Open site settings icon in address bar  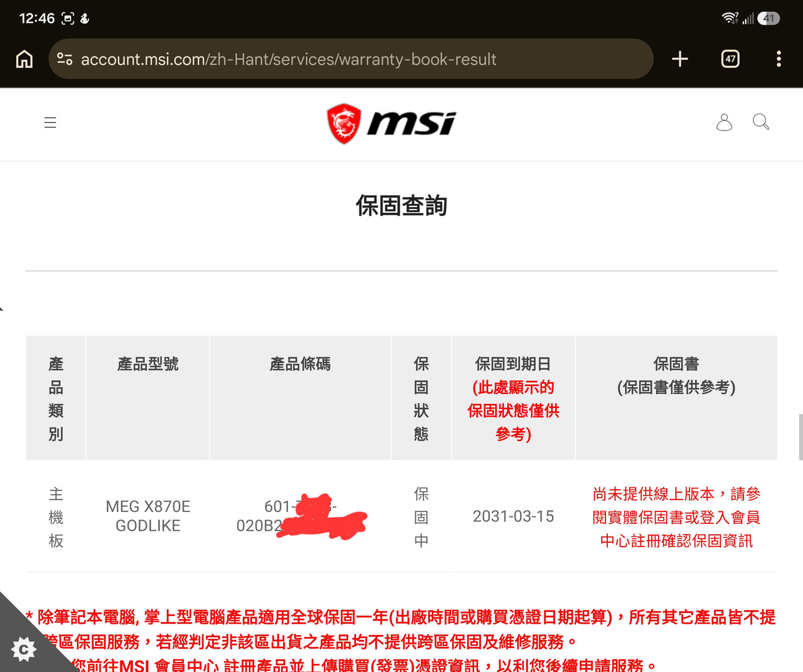pos(65,59)
